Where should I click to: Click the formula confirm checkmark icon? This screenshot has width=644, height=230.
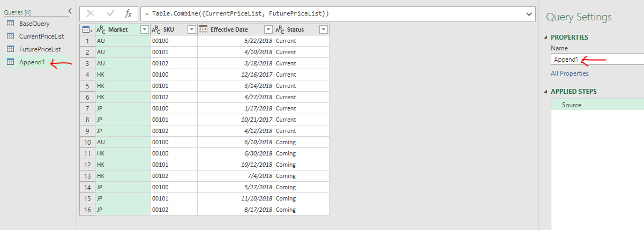point(110,13)
